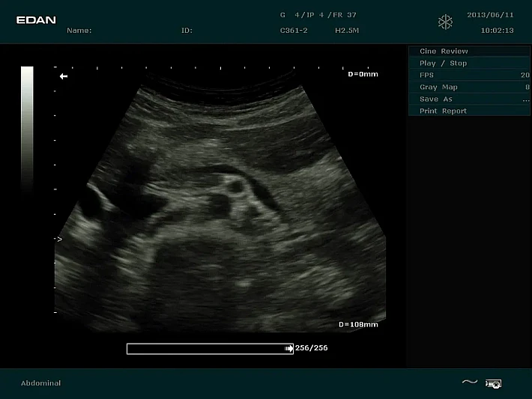The width and height of the screenshot is (532, 399).
Task: Click the tilde wave icon in status bar
Action: (469, 383)
